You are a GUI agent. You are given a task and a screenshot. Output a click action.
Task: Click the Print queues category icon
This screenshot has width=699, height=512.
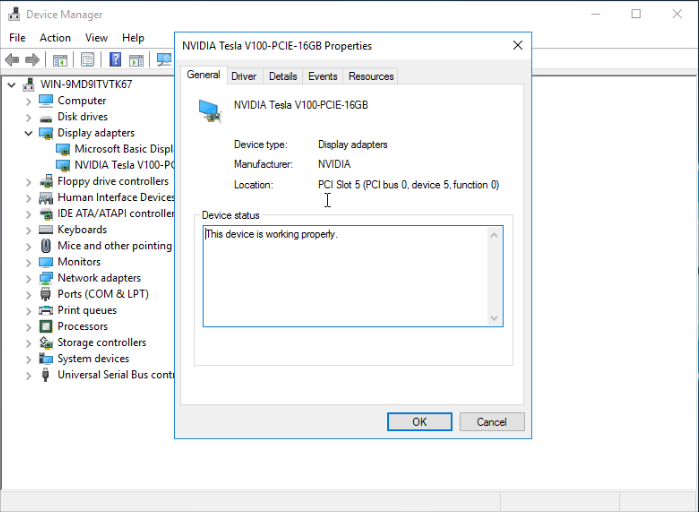point(46,310)
